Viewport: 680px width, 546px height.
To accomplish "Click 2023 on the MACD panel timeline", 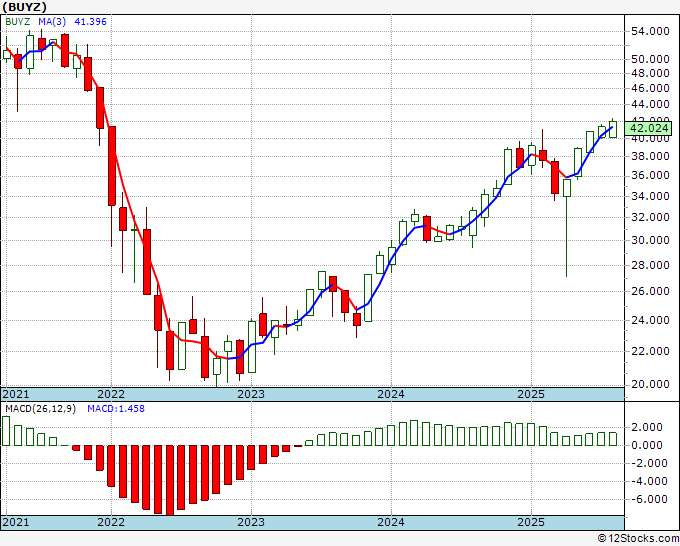I will tap(251, 522).
